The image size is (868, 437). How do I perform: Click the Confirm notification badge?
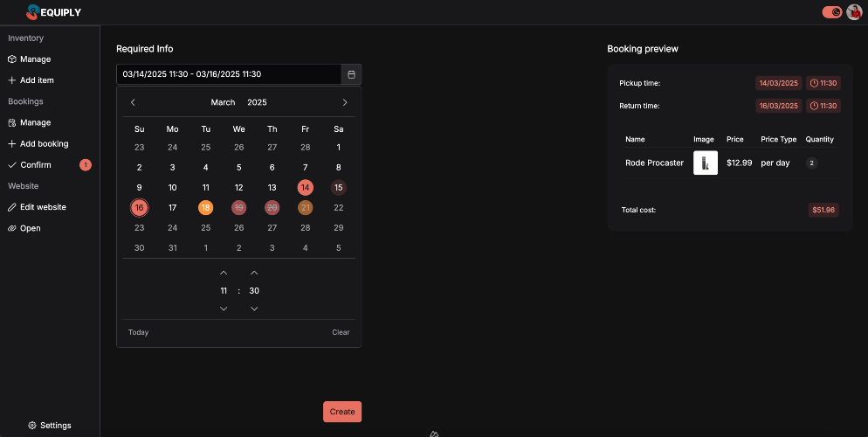pos(86,165)
